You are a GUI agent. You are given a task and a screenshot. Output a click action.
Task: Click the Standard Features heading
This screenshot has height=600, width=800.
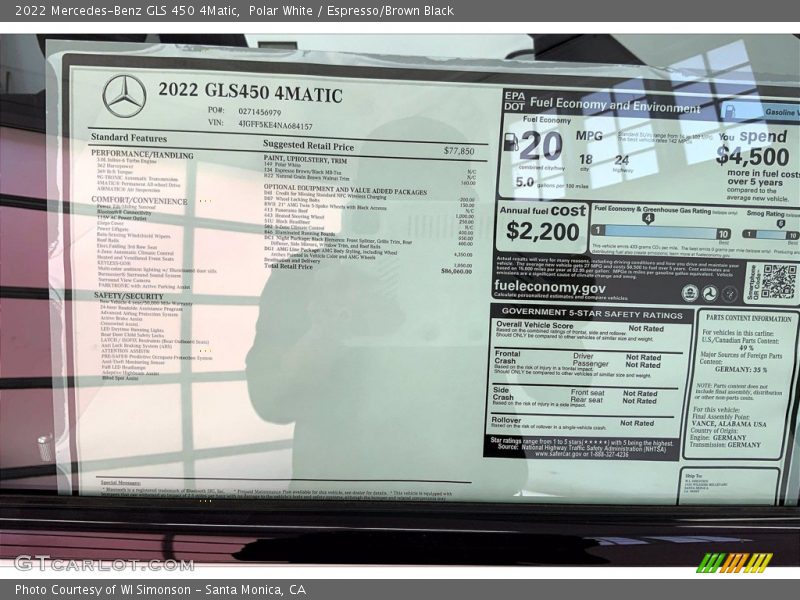coord(129,138)
